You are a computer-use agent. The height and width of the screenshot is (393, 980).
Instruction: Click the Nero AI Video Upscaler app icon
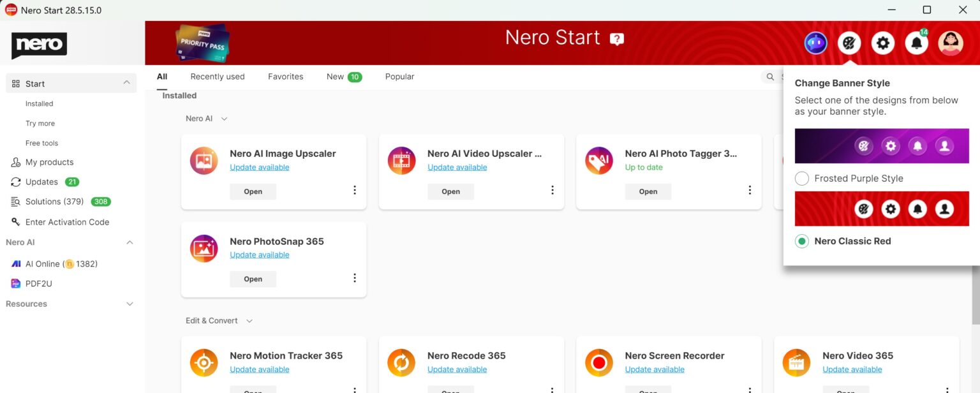click(401, 161)
